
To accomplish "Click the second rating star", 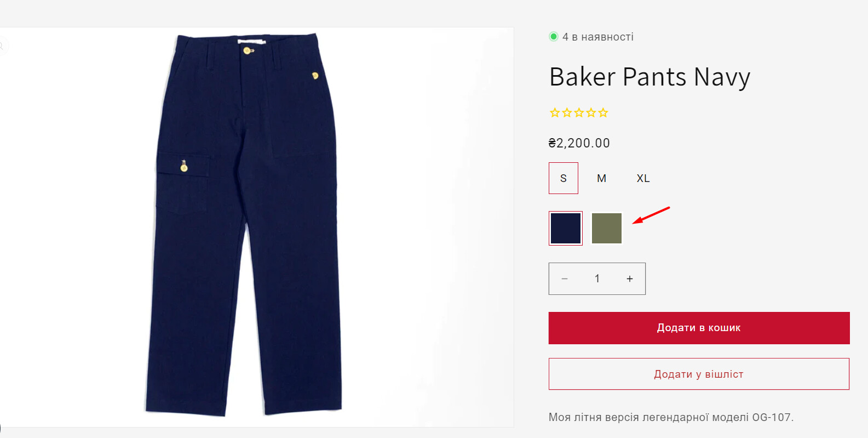I will [567, 113].
